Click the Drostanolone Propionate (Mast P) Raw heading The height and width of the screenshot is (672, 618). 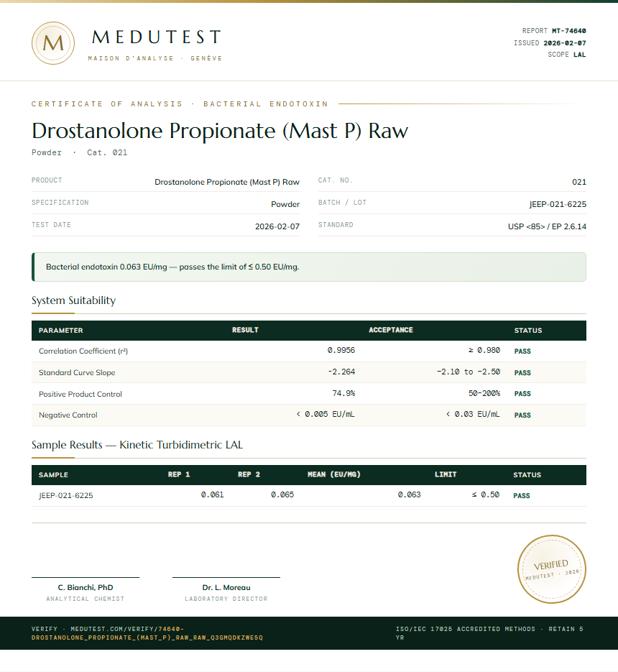(220, 130)
